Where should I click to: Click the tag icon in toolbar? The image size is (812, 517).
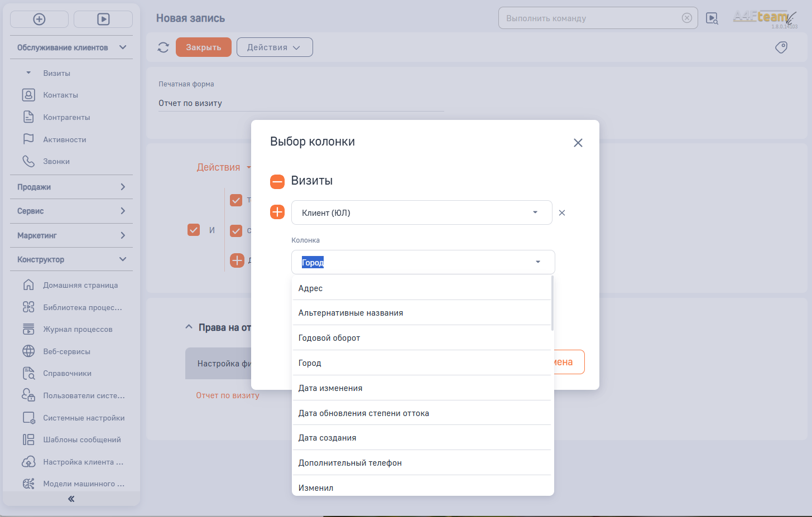(x=781, y=47)
